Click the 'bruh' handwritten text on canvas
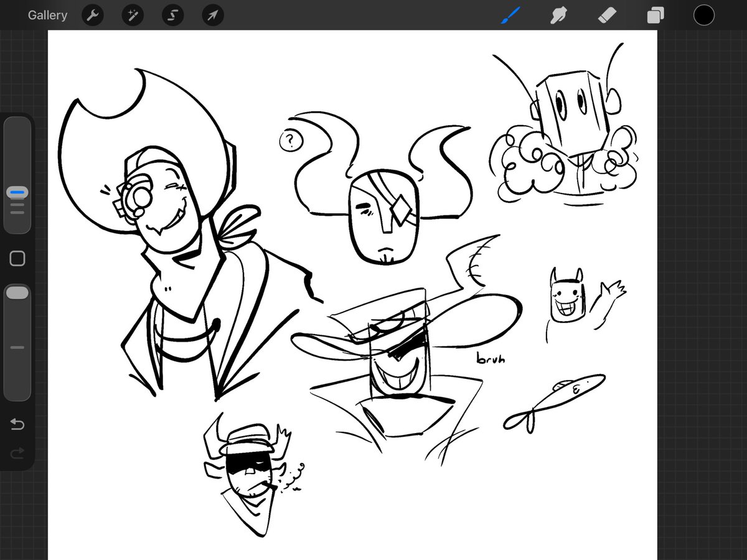Viewport: 747px width, 560px height. [x=490, y=358]
